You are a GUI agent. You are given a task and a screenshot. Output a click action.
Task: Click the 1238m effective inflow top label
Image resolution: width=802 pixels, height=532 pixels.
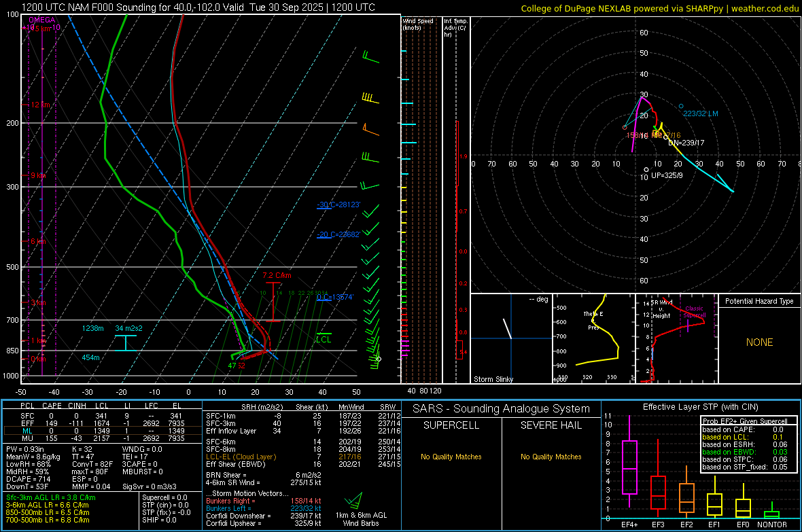tap(92, 328)
